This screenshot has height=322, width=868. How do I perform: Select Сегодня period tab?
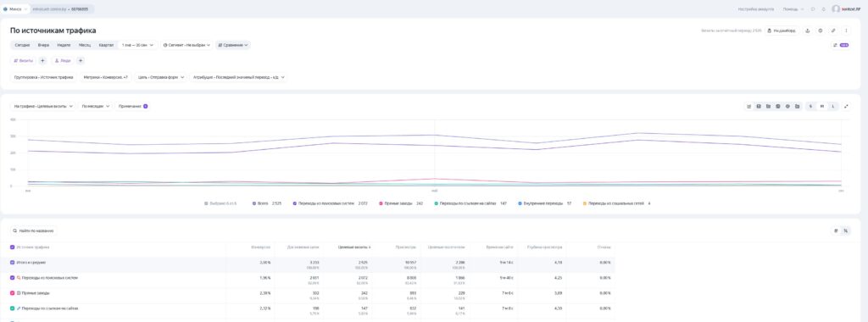tap(23, 46)
